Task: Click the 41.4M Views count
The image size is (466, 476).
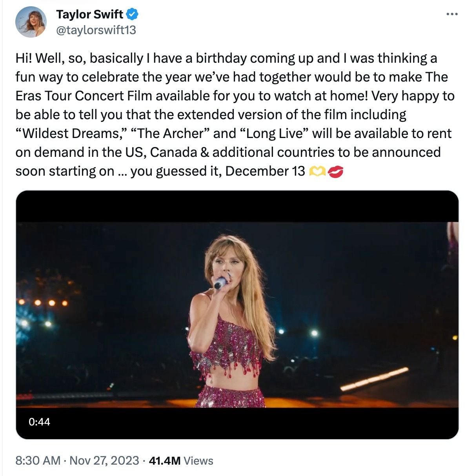Action: coord(181,461)
